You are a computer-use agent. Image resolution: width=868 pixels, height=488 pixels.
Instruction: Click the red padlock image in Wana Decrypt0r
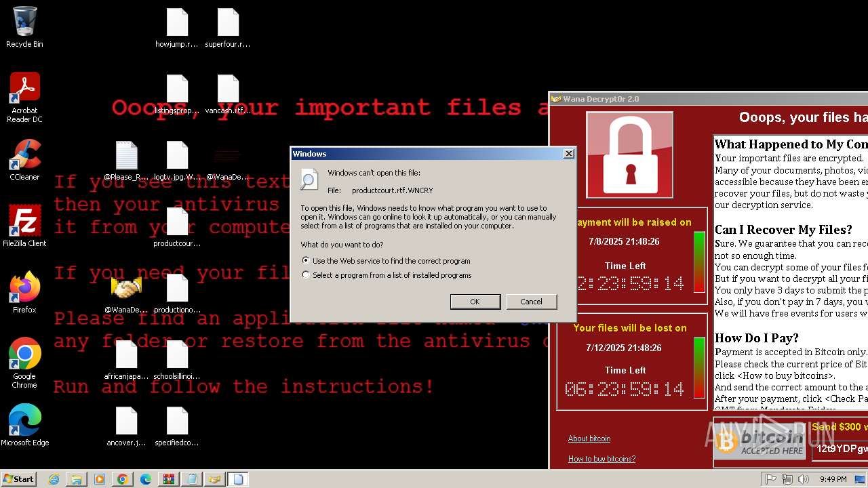click(x=629, y=155)
